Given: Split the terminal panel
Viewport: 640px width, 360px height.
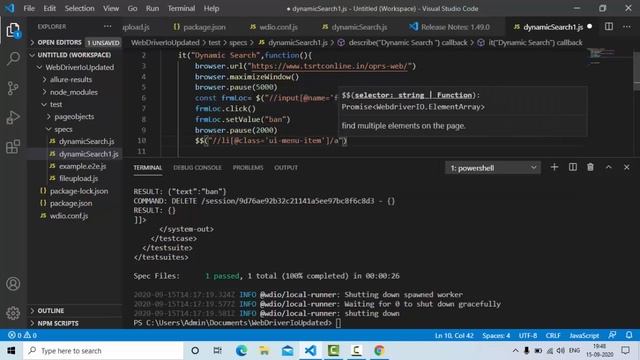Looking at the screenshot, I should pyautogui.click(x=573, y=167).
